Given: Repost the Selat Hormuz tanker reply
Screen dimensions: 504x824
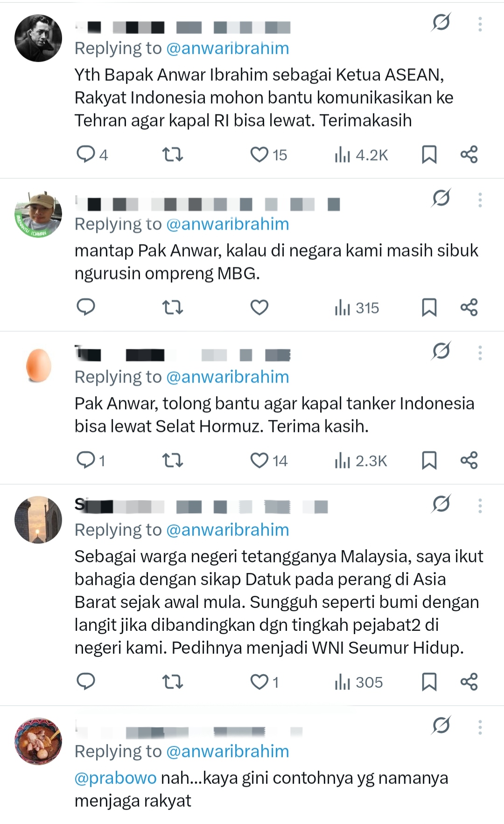Looking at the screenshot, I should click(172, 461).
